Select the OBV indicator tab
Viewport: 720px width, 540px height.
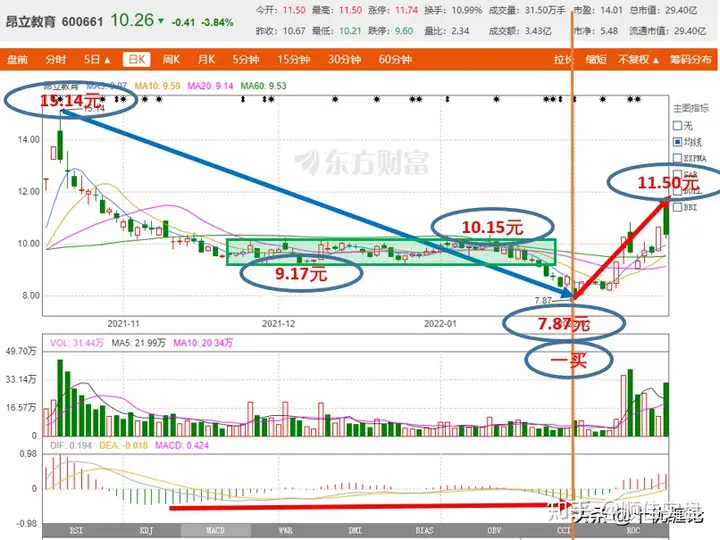(x=494, y=530)
